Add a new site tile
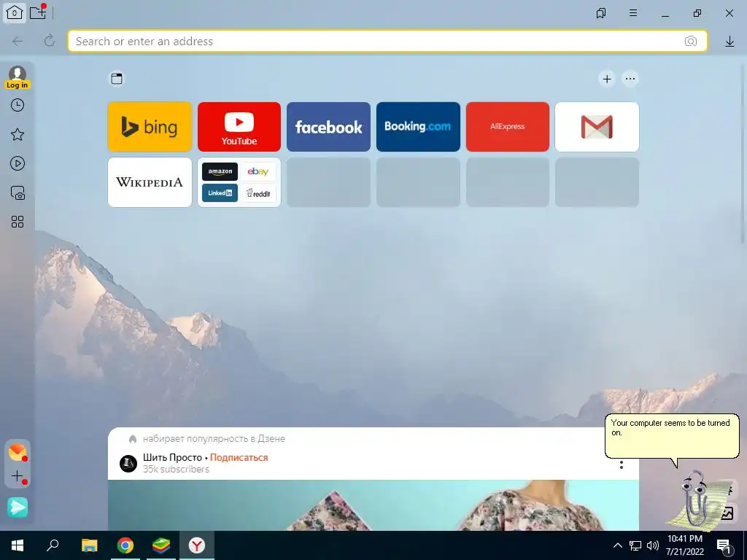 [606, 79]
